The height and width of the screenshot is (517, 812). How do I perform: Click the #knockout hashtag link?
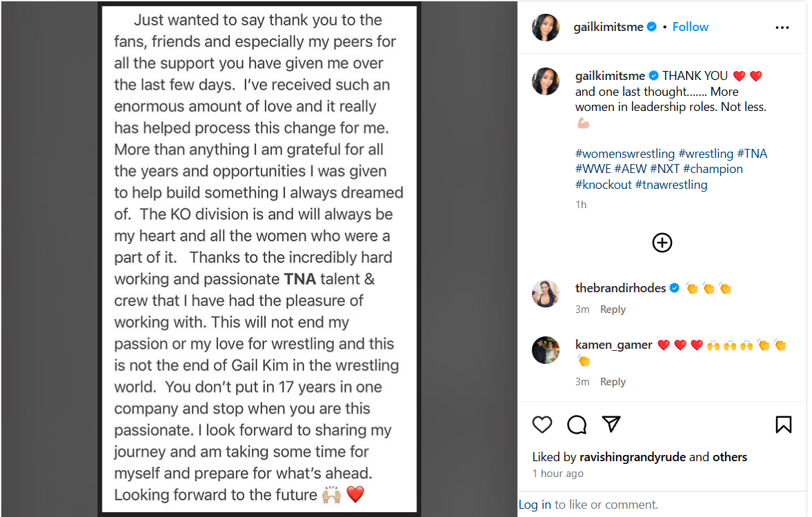603,184
